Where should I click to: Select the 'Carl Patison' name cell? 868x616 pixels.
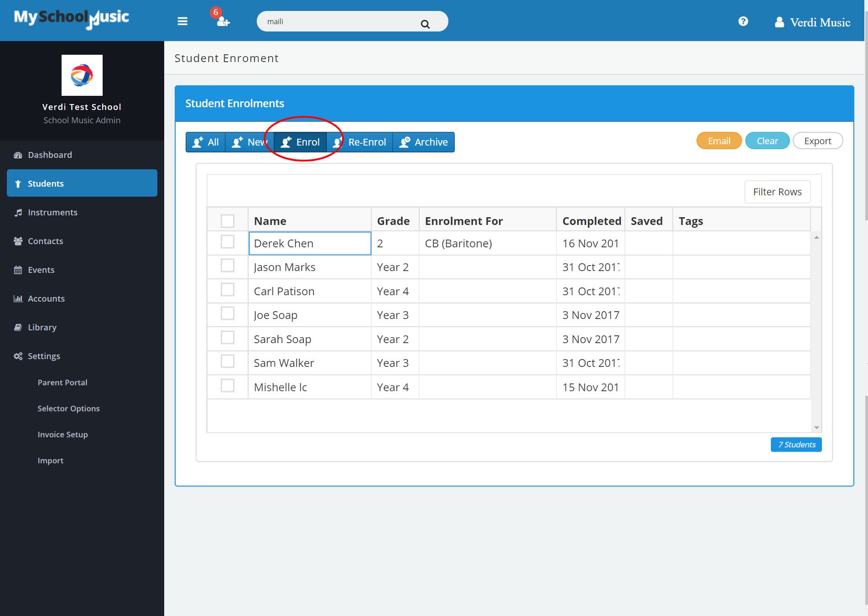pyautogui.click(x=310, y=291)
